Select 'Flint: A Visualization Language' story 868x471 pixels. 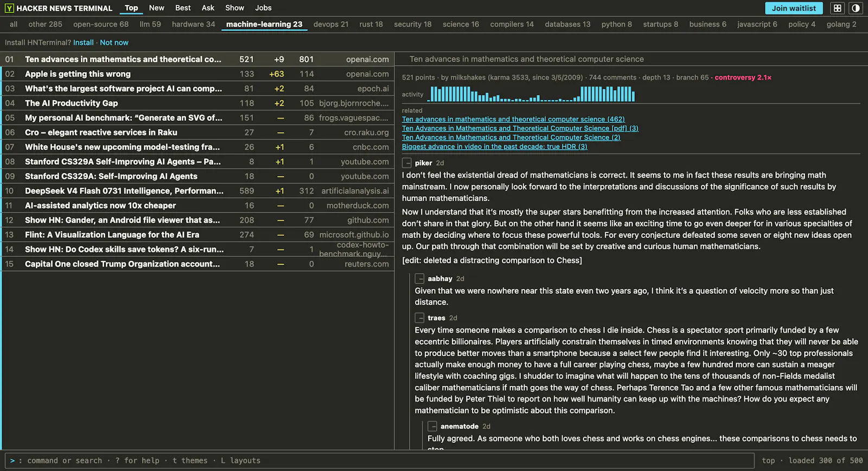(x=197, y=235)
